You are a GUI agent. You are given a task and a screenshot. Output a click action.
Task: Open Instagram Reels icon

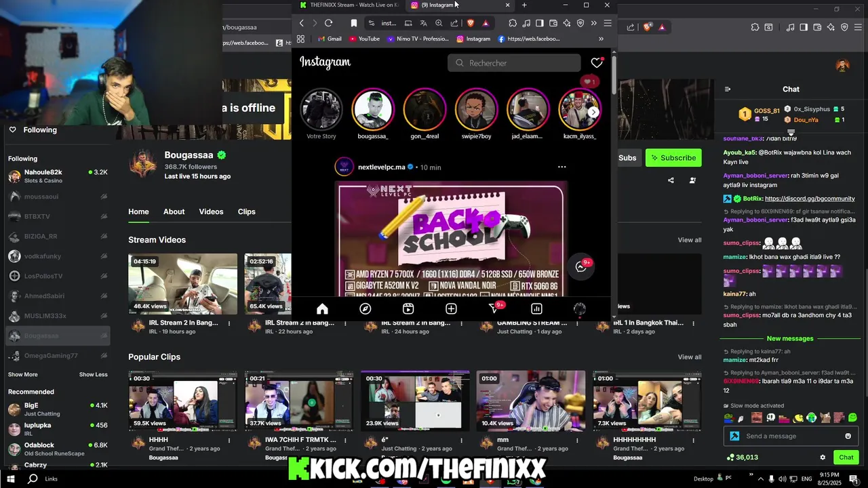click(408, 309)
